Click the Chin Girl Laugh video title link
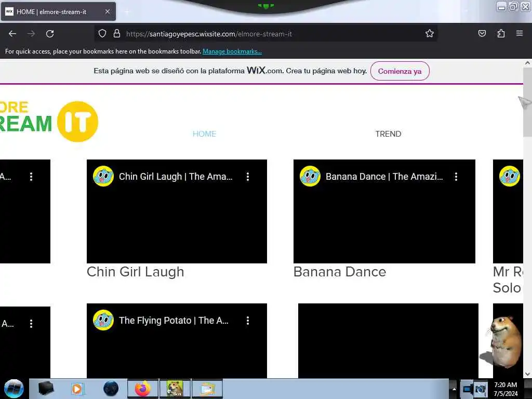532x399 pixels. (x=176, y=177)
